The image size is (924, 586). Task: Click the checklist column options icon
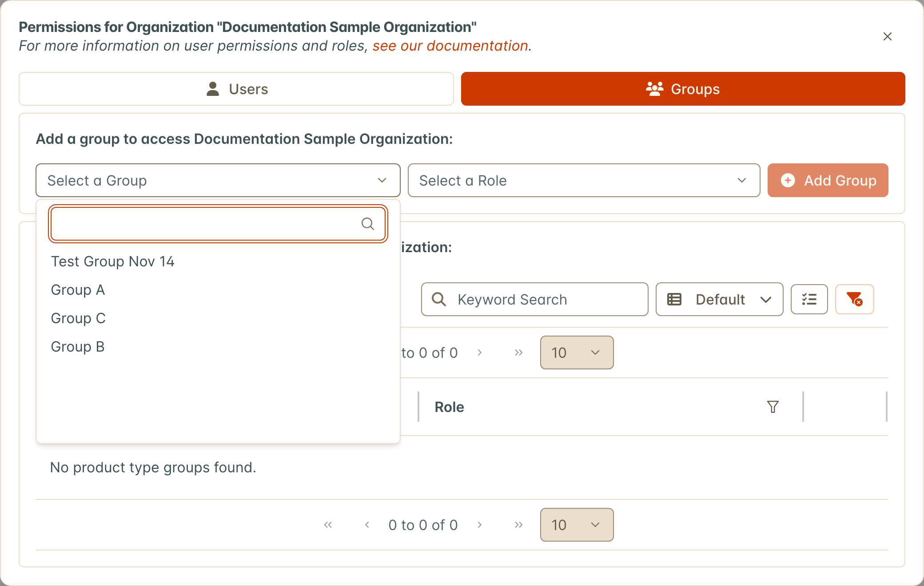[809, 299]
